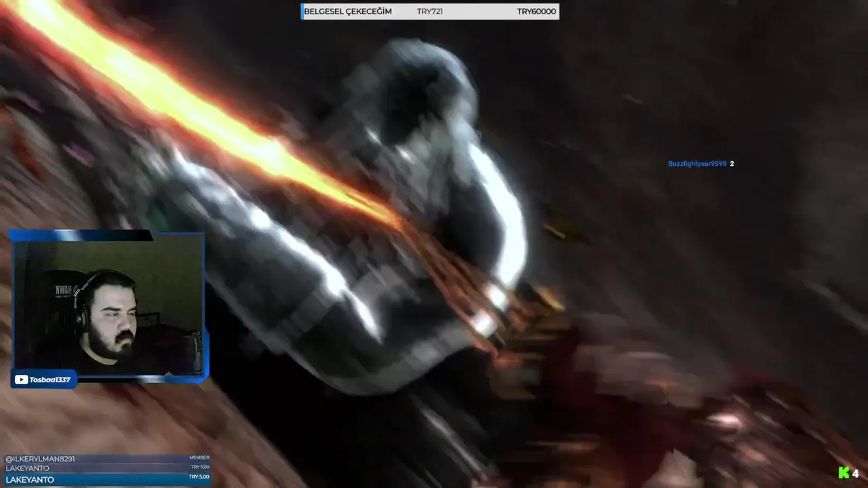Click the Tosbaa1337 channel name label
Screen dimensions: 868x488
click(50, 380)
